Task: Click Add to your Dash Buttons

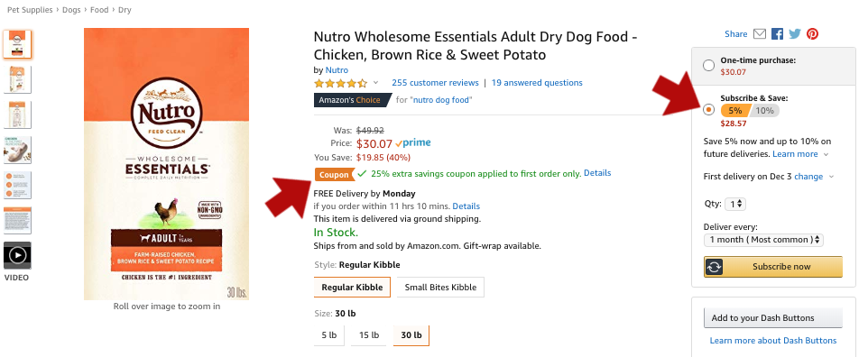Action: click(x=772, y=318)
